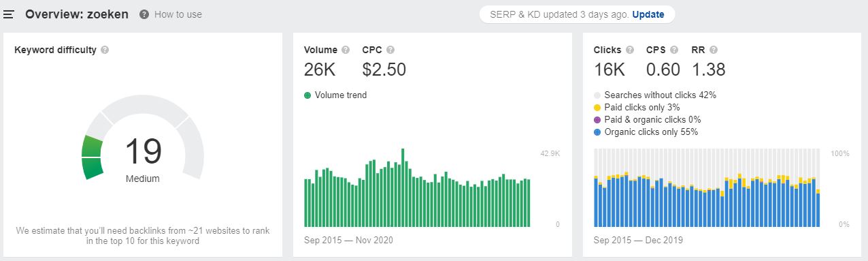Click the help icon next to CPC

click(390, 50)
